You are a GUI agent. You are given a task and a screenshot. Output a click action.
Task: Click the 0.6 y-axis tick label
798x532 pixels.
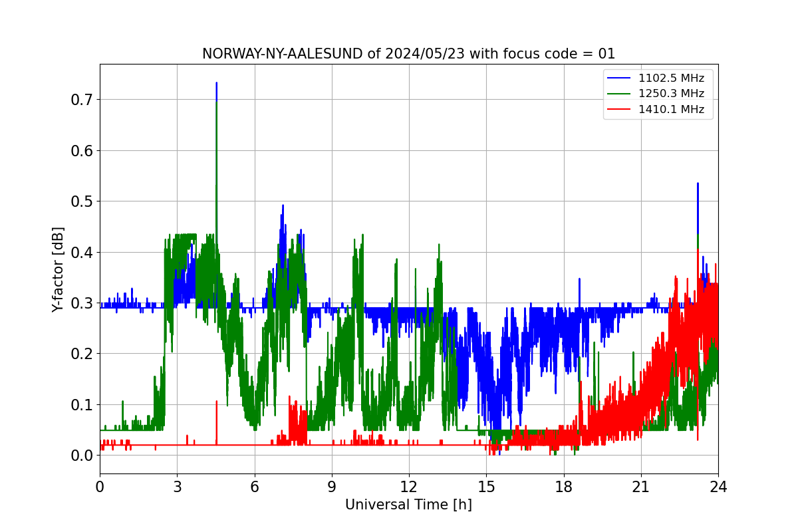coord(81,150)
